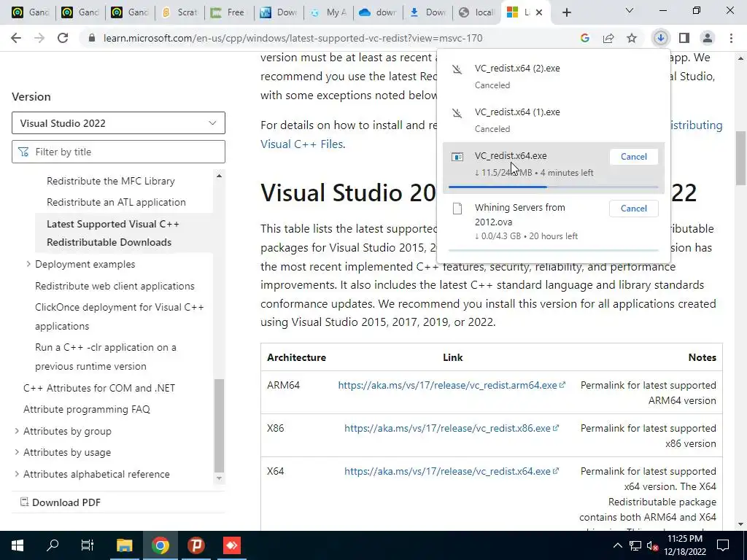The image size is (747, 560).
Task: Open Redistribute web client applications
Action: [115, 286]
